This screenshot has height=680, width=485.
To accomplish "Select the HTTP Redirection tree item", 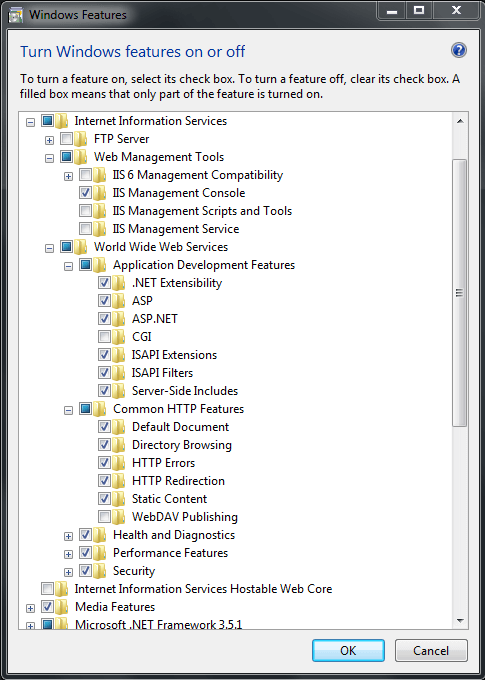I will pos(178,481).
